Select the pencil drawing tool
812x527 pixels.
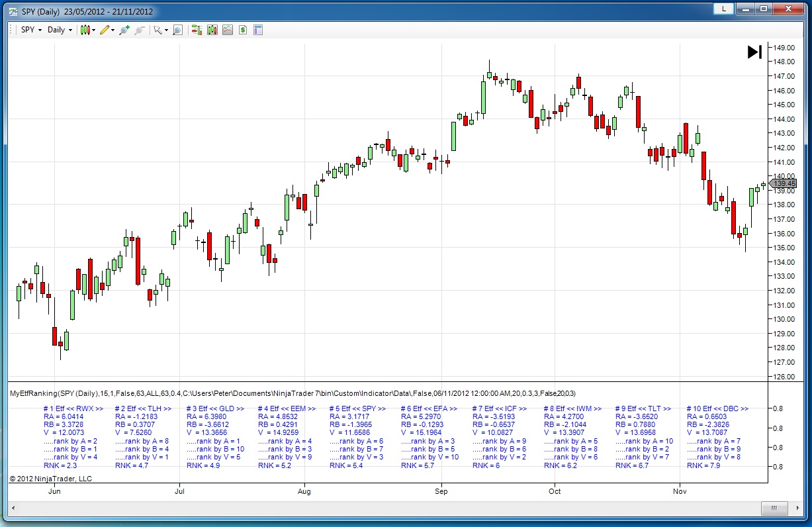pyautogui.click(x=104, y=30)
